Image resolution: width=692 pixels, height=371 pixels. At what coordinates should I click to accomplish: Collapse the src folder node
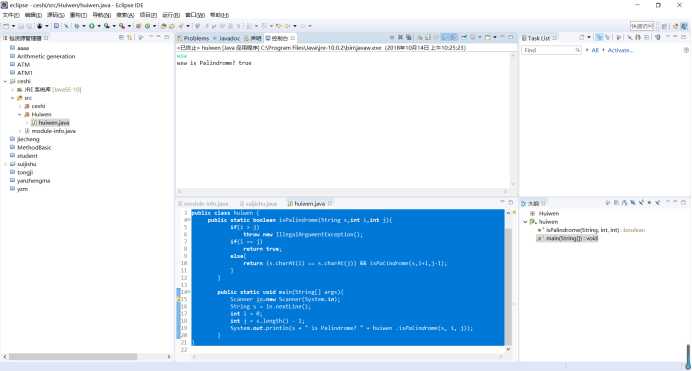12,98
